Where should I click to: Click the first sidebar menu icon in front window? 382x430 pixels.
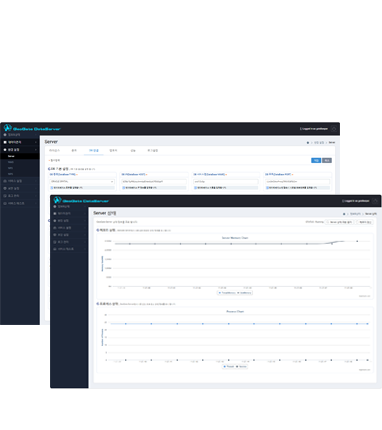(x=55, y=207)
